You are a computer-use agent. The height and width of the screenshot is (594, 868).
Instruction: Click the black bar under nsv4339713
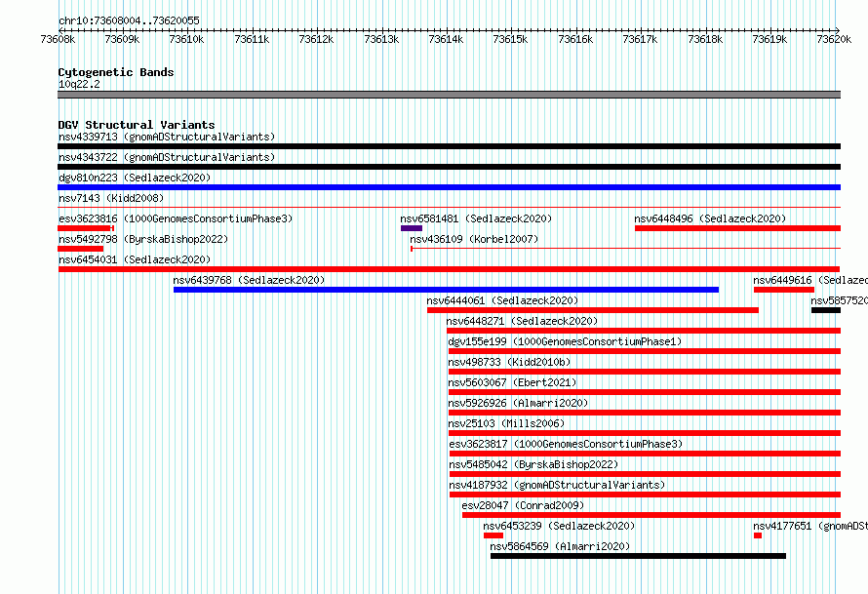click(449, 146)
